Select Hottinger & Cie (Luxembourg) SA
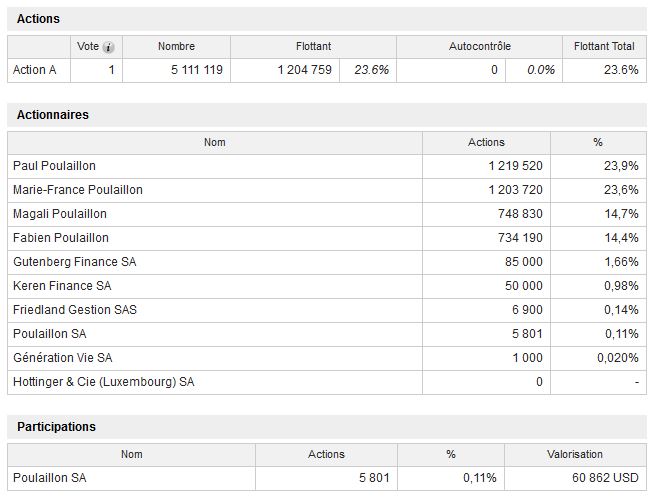This screenshot has height=500, width=656. click(x=104, y=382)
